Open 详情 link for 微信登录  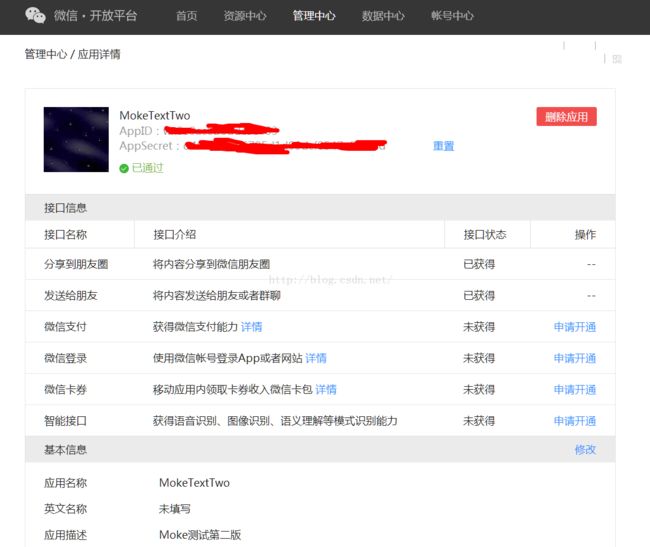click(x=316, y=358)
